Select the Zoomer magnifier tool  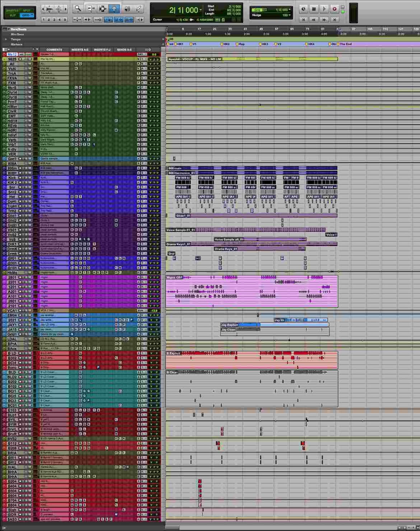tap(78, 9)
